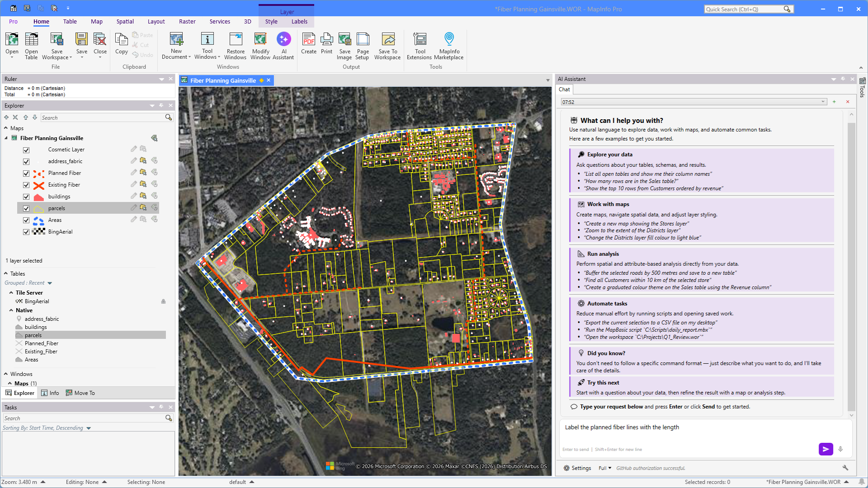Viewport: 868px width, 488px height.
Task: Click the map options icon beside Fiber Planning Gainsville
Action: [154, 138]
